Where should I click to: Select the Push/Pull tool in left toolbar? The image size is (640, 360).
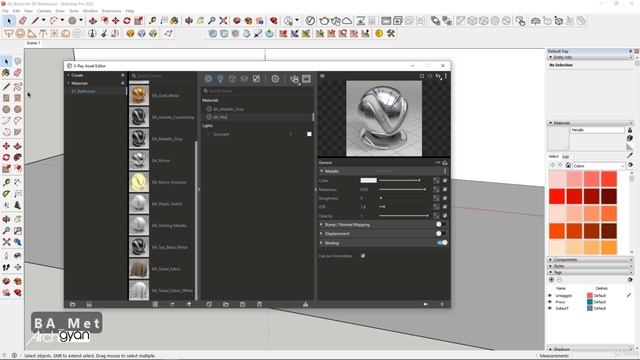[x=18, y=146]
